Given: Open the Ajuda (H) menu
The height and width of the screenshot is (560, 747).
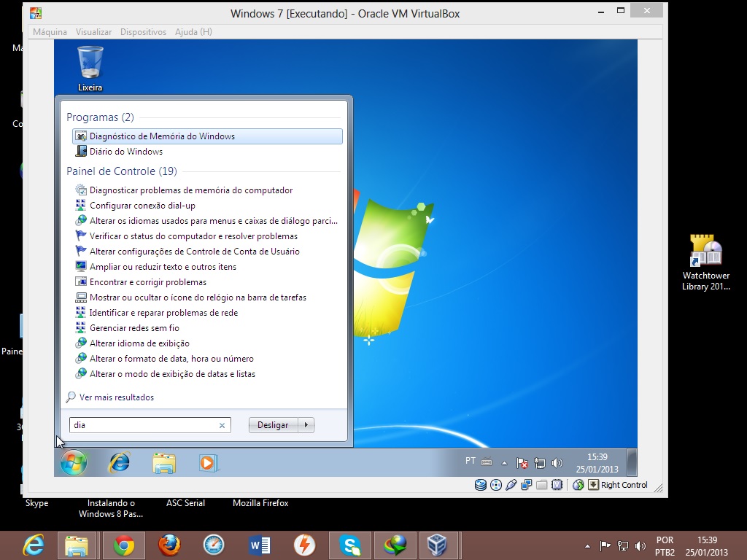Looking at the screenshot, I should tap(193, 32).
